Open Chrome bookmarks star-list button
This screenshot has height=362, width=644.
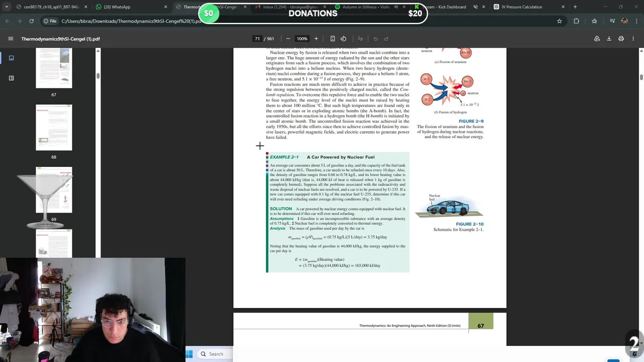pos(594,21)
